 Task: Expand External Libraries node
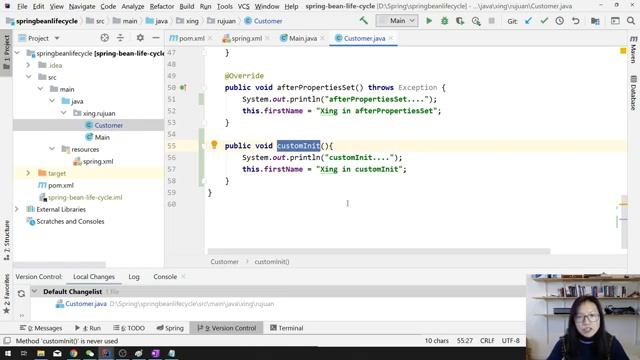[x=17, y=209]
